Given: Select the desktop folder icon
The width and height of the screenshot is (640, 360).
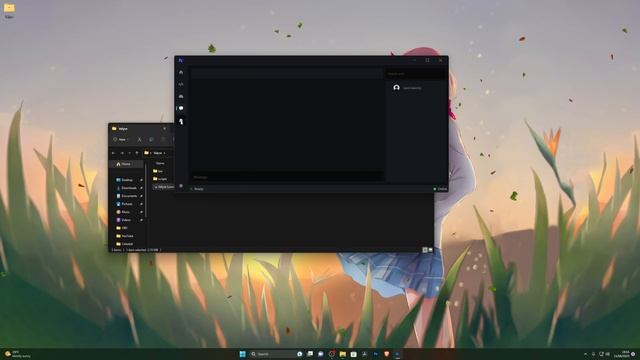Looking at the screenshot, I should click(x=9, y=9).
